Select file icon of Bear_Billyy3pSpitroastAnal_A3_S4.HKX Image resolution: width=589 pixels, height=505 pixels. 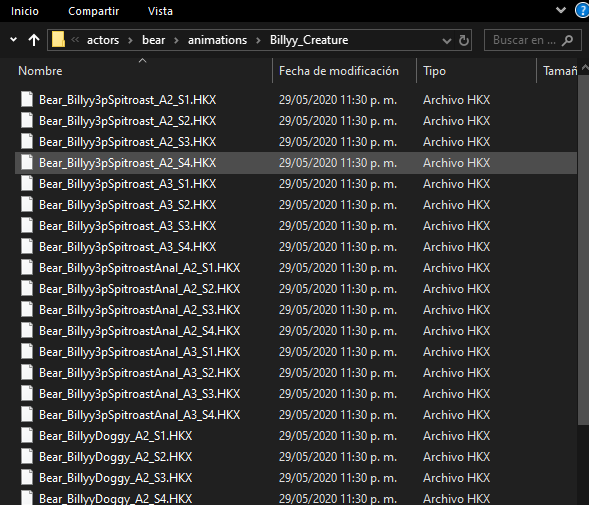click(x=27, y=415)
